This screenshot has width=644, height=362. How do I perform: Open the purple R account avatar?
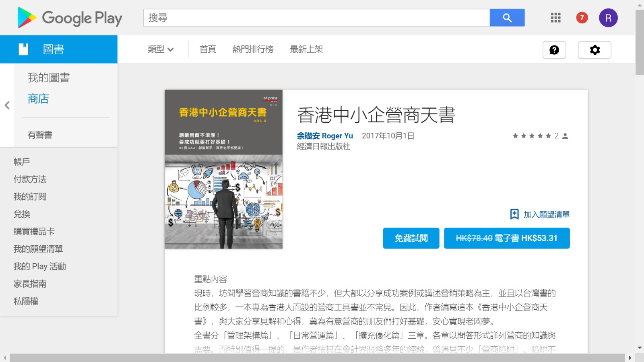tap(608, 18)
